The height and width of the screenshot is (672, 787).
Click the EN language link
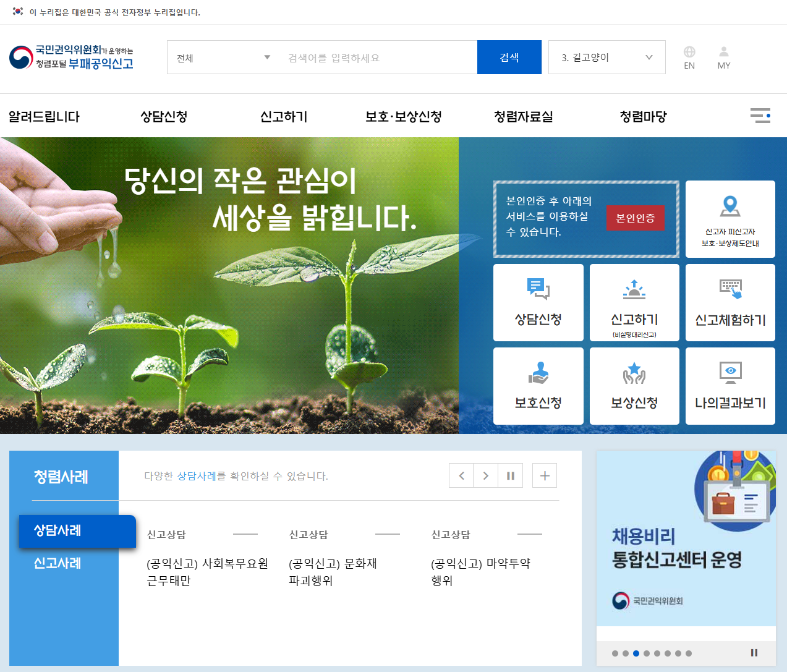pyautogui.click(x=689, y=57)
